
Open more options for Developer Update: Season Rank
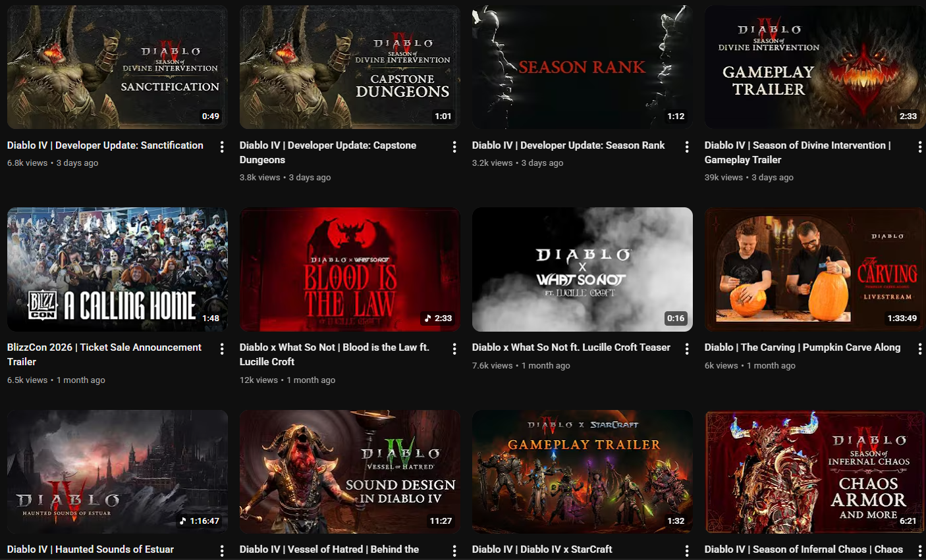(687, 147)
